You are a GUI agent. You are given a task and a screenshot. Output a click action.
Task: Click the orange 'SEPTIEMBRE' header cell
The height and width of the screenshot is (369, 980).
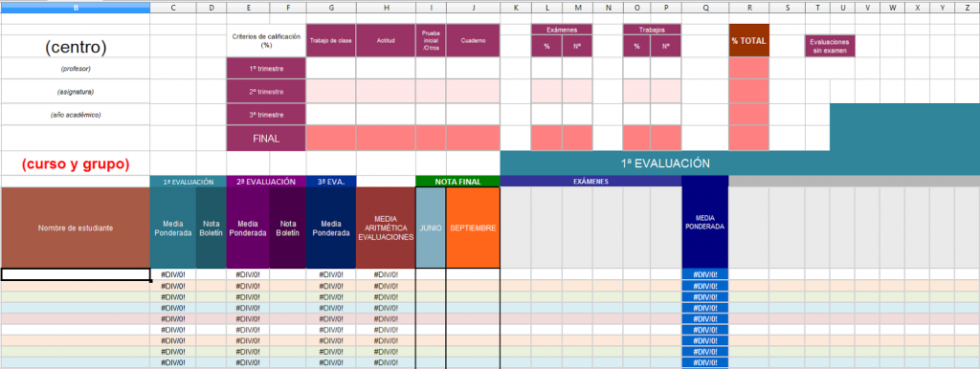click(x=473, y=228)
